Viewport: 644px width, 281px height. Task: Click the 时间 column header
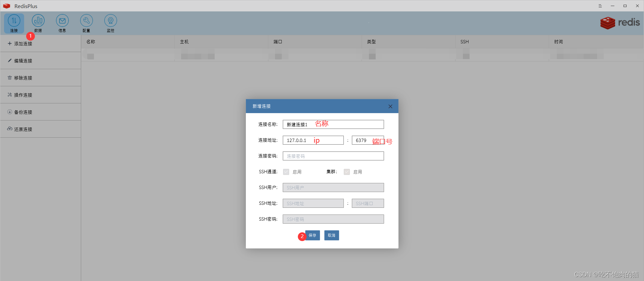(x=596, y=42)
